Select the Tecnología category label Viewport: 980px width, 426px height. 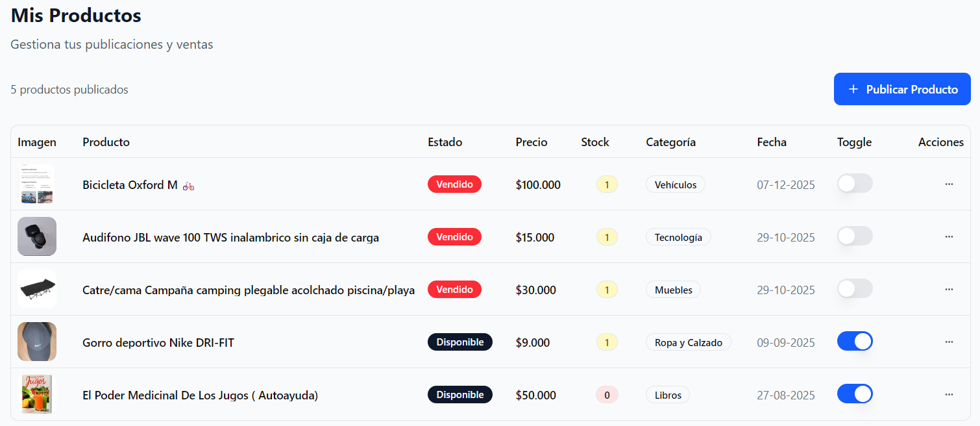(x=678, y=236)
